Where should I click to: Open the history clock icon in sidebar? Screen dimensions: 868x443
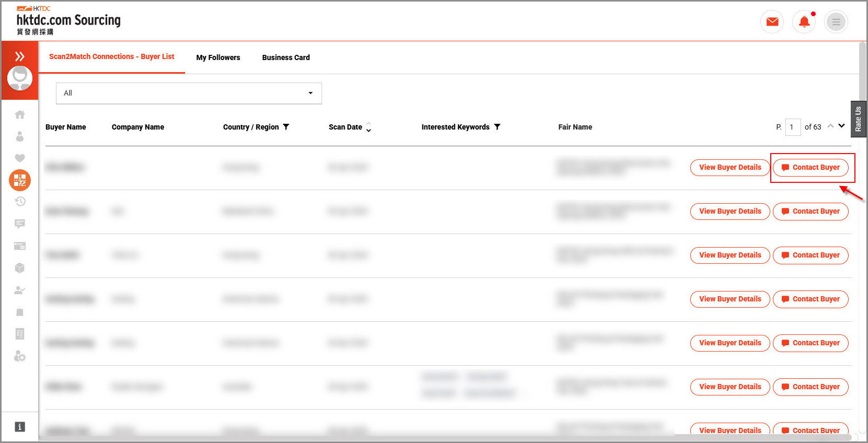click(x=20, y=202)
